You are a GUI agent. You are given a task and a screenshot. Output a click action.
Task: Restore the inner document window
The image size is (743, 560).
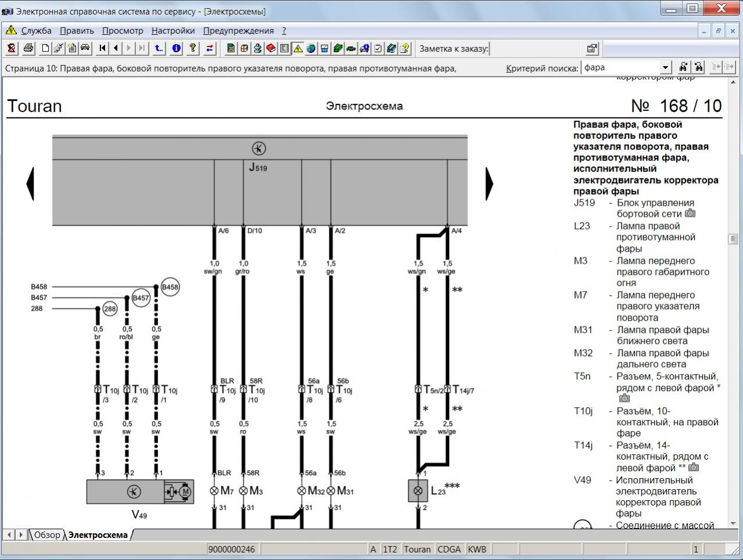[718, 31]
